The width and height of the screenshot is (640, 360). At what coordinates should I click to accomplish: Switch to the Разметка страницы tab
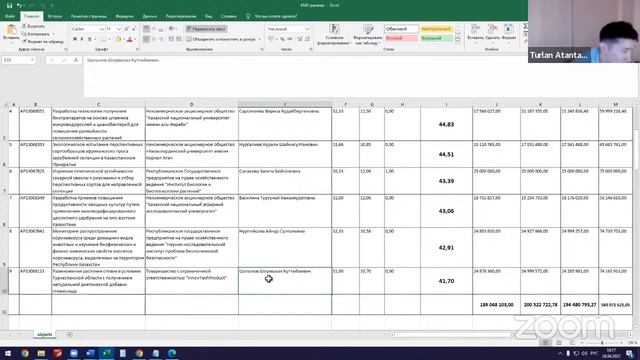point(89,16)
